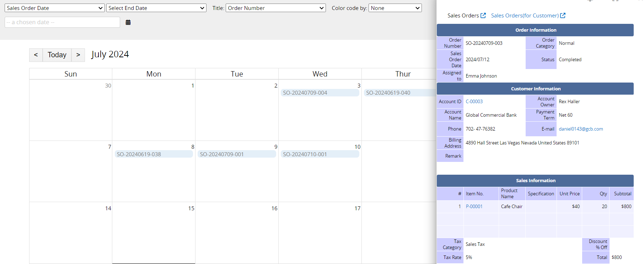Open Sales Orders(for Customer) external link icon
This screenshot has width=644, height=264.
point(563,15)
